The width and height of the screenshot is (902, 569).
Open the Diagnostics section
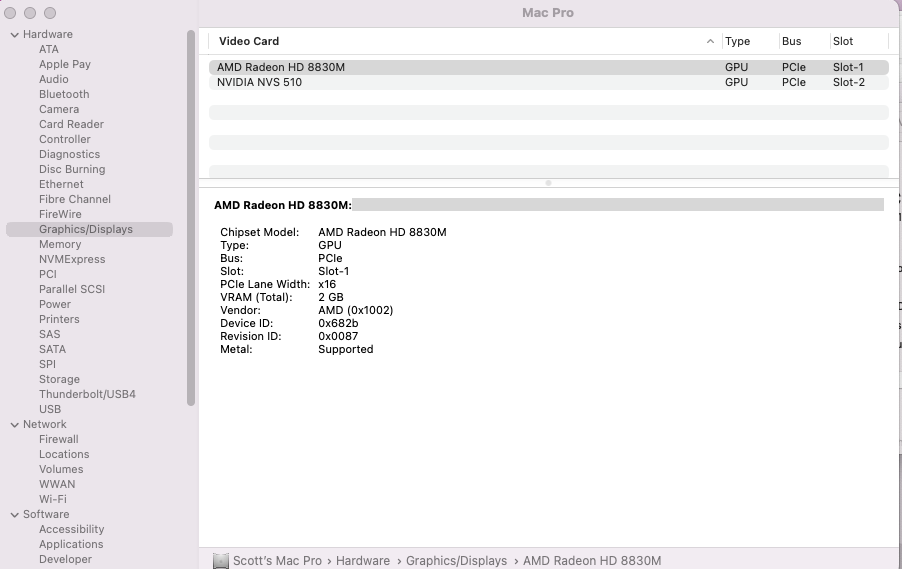click(70, 154)
